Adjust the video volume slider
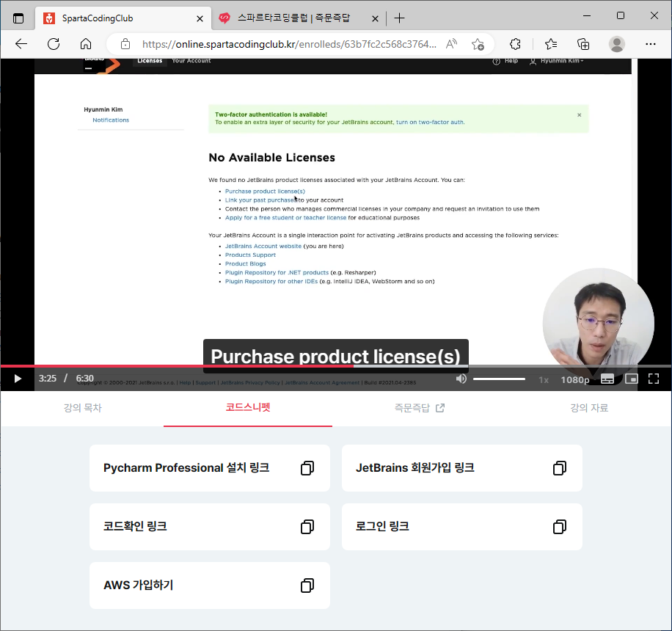This screenshot has width=672, height=631. click(500, 379)
